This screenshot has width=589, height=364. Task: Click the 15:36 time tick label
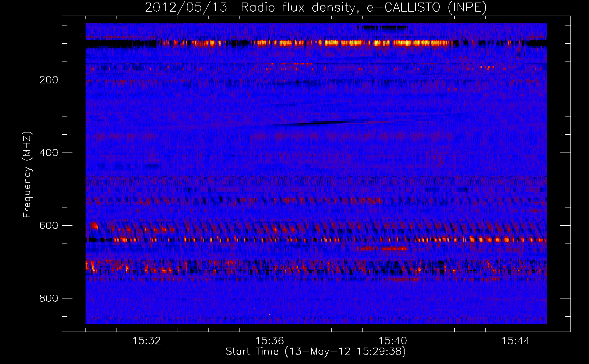[270, 341]
